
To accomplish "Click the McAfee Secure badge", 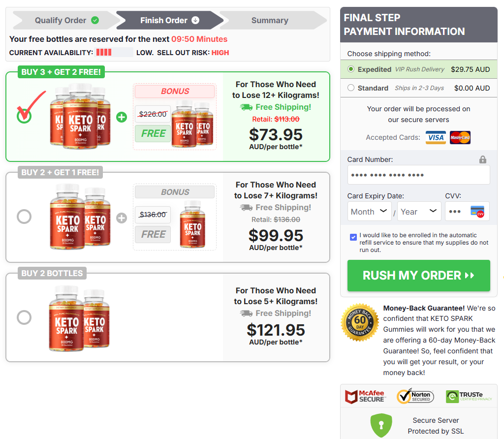I will pyautogui.click(x=365, y=396).
